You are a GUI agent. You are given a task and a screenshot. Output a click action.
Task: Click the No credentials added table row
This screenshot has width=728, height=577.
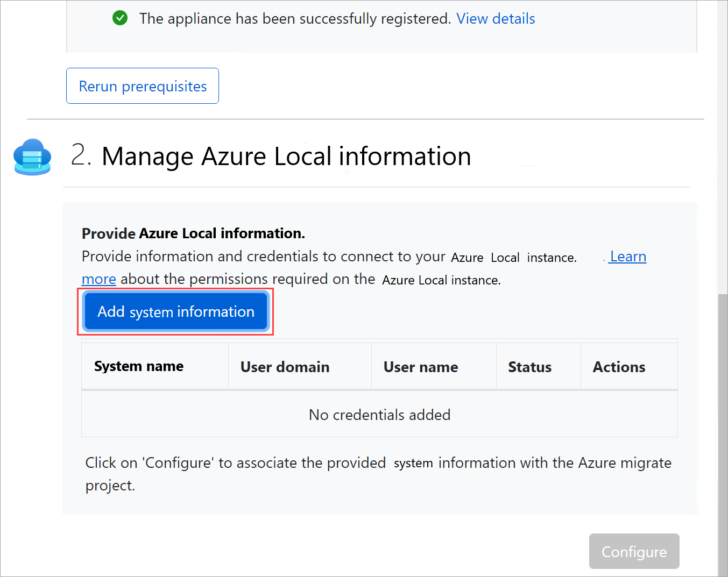click(379, 414)
